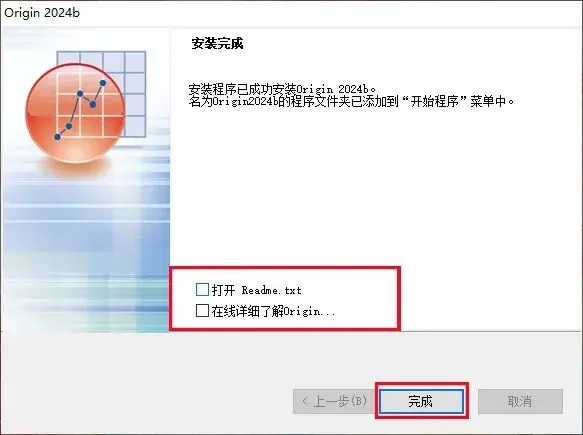The width and height of the screenshot is (583, 435).
Task: Click empty grey area beside the 上一步 button
Action: coord(149,401)
